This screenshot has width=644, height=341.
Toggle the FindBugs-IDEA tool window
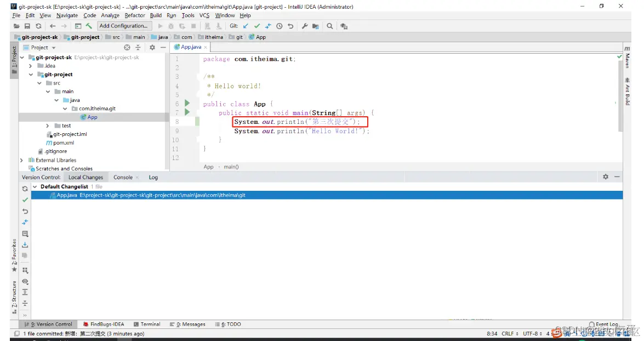(x=104, y=324)
